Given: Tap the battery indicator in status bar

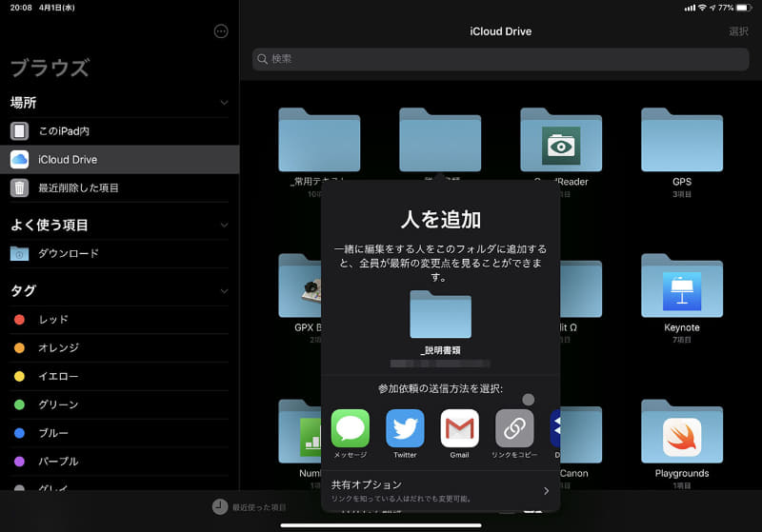Looking at the screenshot, I should pyautogui.click(x=744, y=8).
